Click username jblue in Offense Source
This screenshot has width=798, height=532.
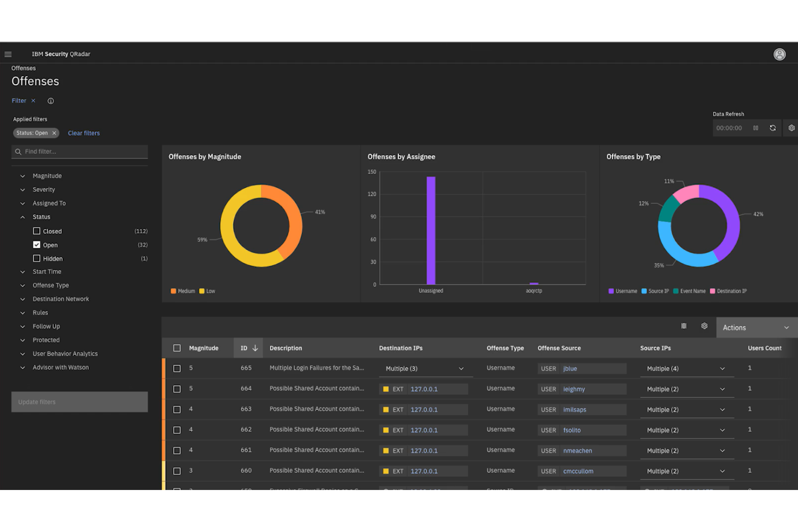point(569,368)
